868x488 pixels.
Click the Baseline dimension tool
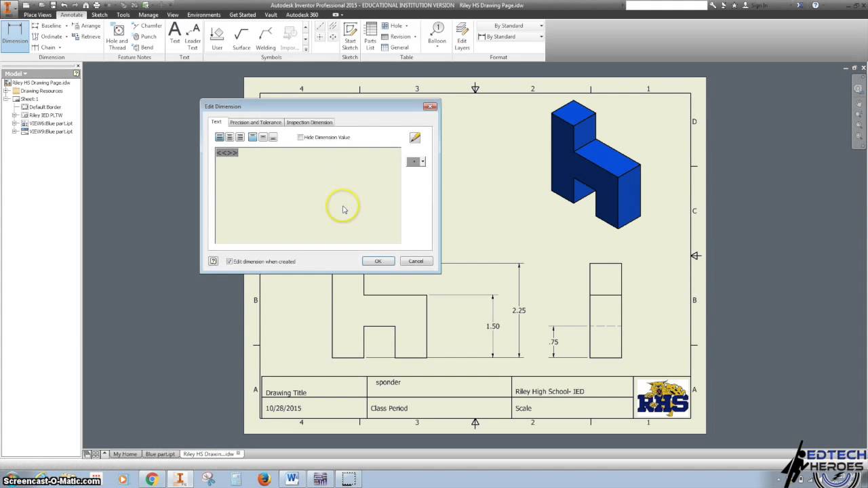[47, 26]
